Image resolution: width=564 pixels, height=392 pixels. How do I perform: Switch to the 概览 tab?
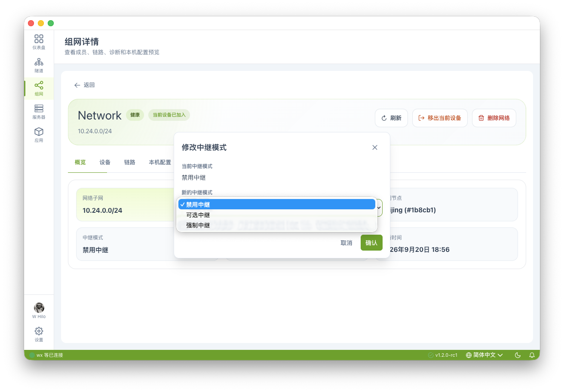tap(80, 162)
